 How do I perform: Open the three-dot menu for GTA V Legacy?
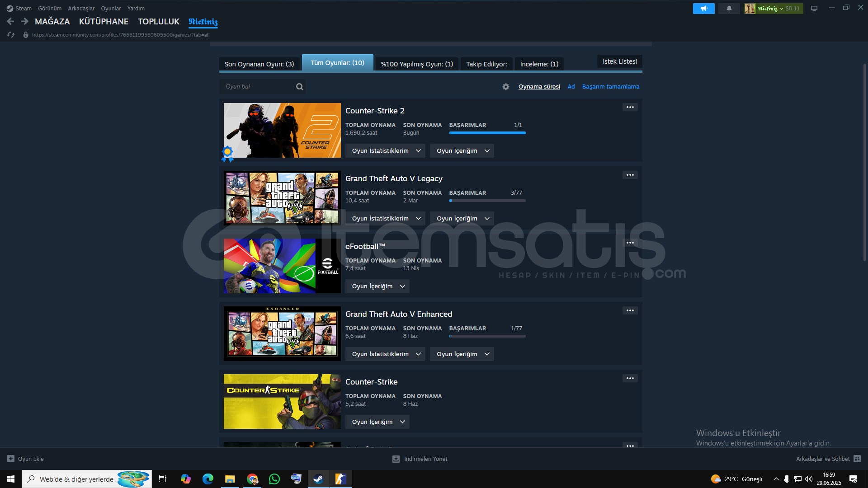[x=630, y=175]
